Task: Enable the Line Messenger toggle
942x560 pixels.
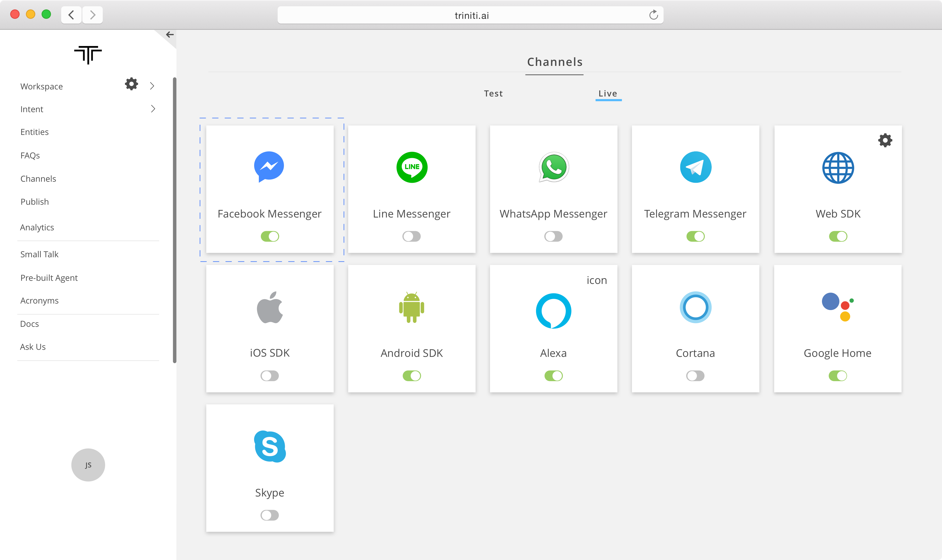Action: pyautogui.click(x=411, y=237)
